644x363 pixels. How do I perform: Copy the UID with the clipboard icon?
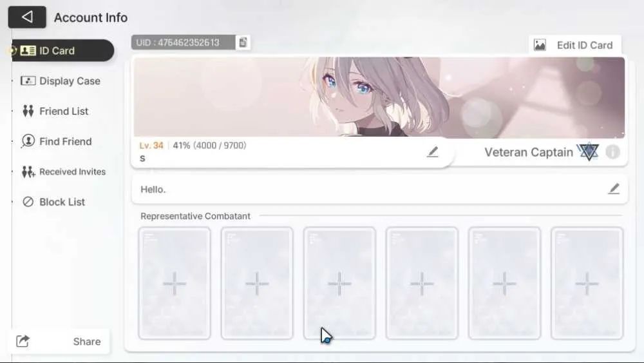pyautogui.click(x=243, y=43)
